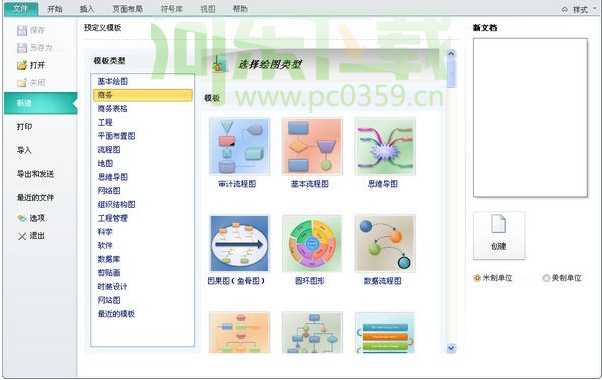
Task: Select the 审计流程图 template thumbnail
Action: pos(239,147)
